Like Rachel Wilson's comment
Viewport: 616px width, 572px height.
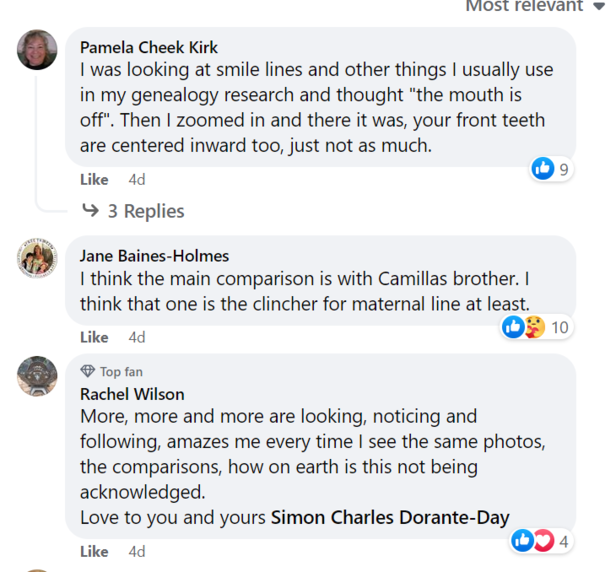click(94, 551)
